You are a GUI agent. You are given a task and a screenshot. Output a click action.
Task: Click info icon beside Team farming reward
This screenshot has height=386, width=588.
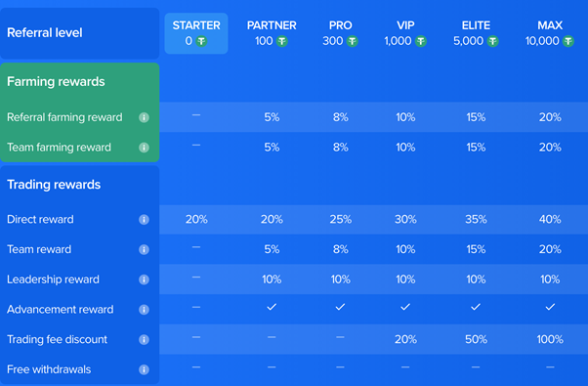coord(144,148)
